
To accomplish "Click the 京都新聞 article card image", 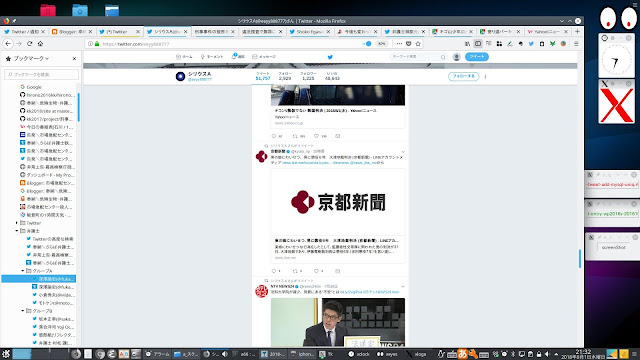I will [338, 202].
